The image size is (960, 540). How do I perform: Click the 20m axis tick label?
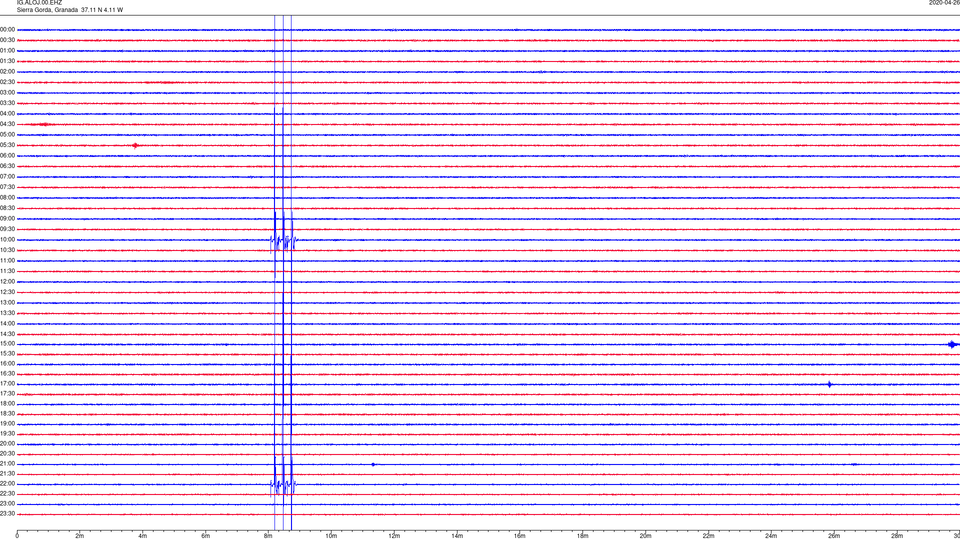coord(646,536)
